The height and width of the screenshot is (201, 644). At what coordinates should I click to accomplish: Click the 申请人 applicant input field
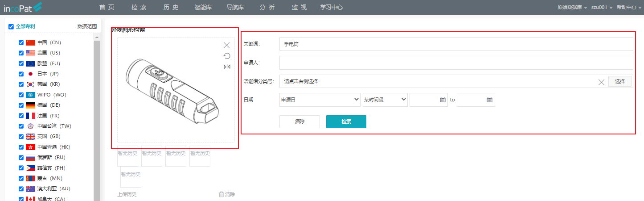tap(456, 63)
